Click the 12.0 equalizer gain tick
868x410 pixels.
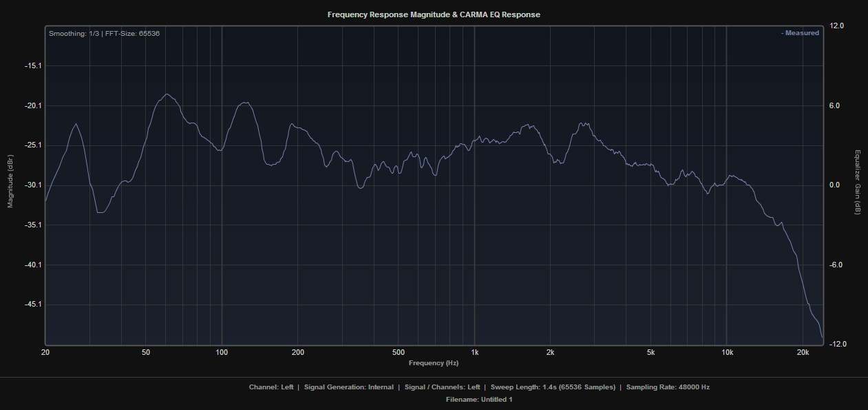pyautogui.click(x=837, y=26)
